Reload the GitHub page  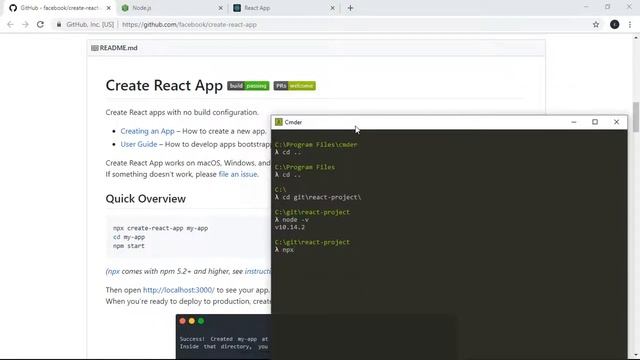click(40, 24)
